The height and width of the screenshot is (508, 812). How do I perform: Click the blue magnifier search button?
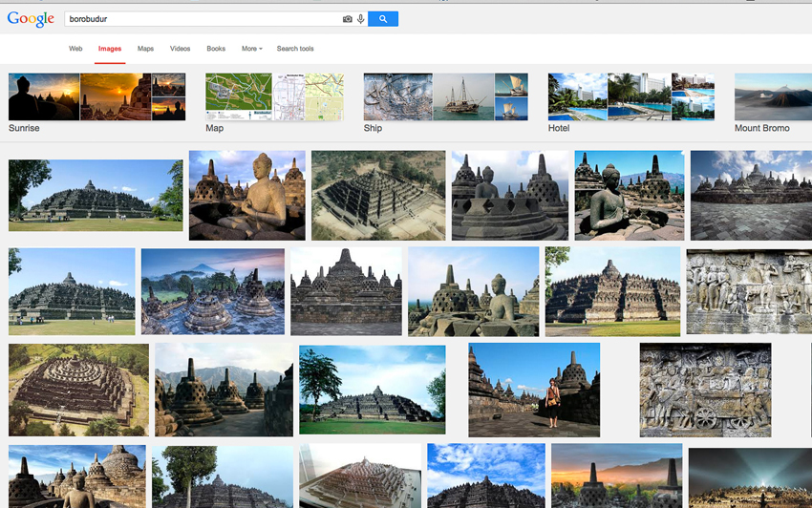pyautogui.click(x=383, y=19)
